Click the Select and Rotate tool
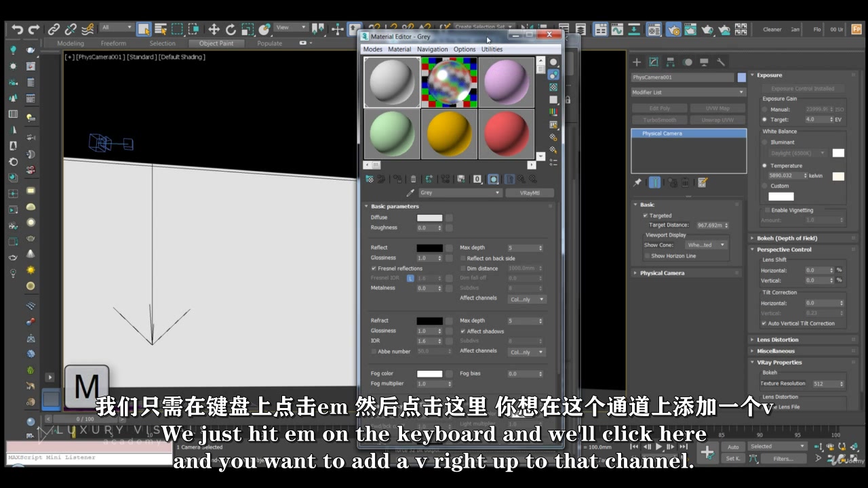Screen dimensions: 868x488 (x=231, y=29)
